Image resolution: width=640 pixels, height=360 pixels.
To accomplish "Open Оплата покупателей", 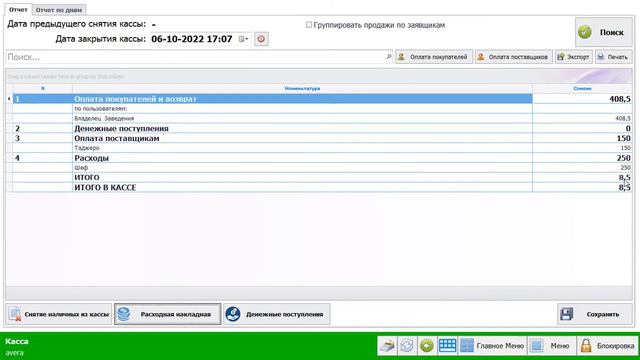I will pyautogui.click(x=434, y=57).
